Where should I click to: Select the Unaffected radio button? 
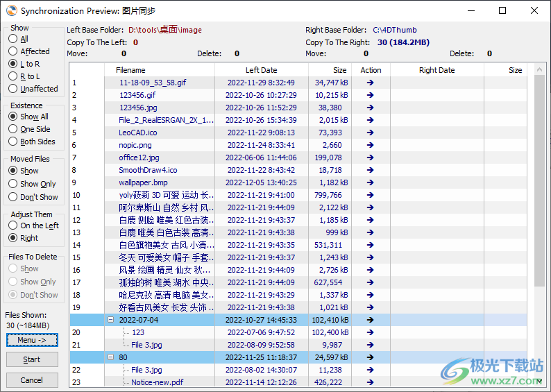click(x=12, y=89)
